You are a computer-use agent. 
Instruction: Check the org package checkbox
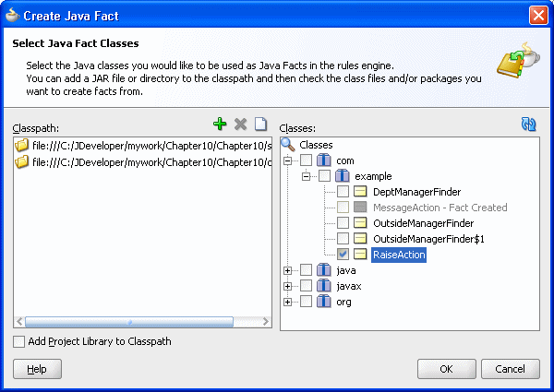(306, 302)
